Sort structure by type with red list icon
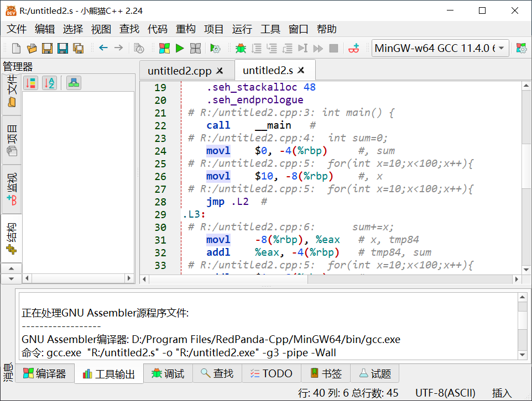The width and height of the screenshot is (532, 401). tap(30, 83)
